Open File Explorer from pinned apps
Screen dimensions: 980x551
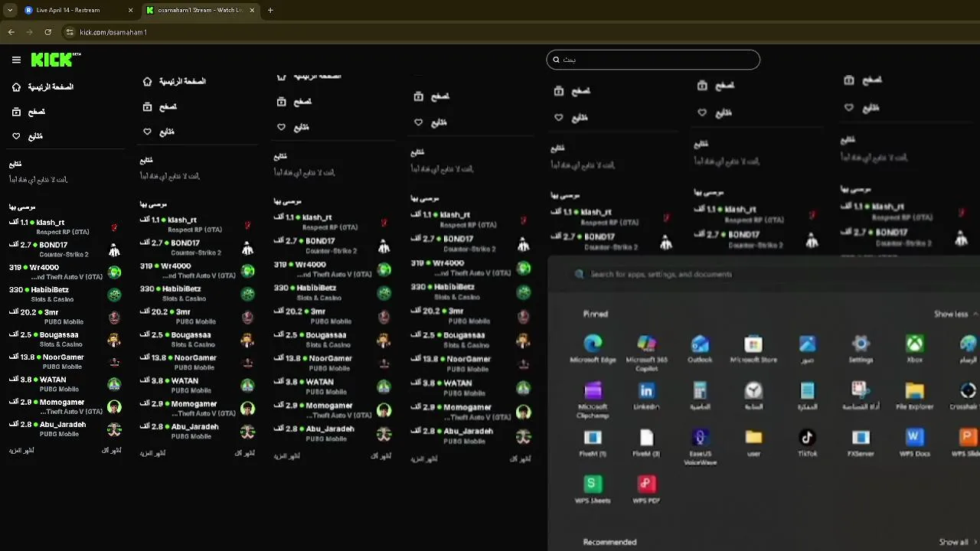coord(914,396)
